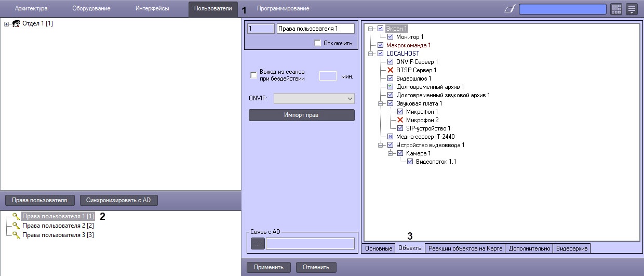Click the Синхронизировать с AD button
The width and height of the screenshot is (644, 276).
click(x=118, y=200)
